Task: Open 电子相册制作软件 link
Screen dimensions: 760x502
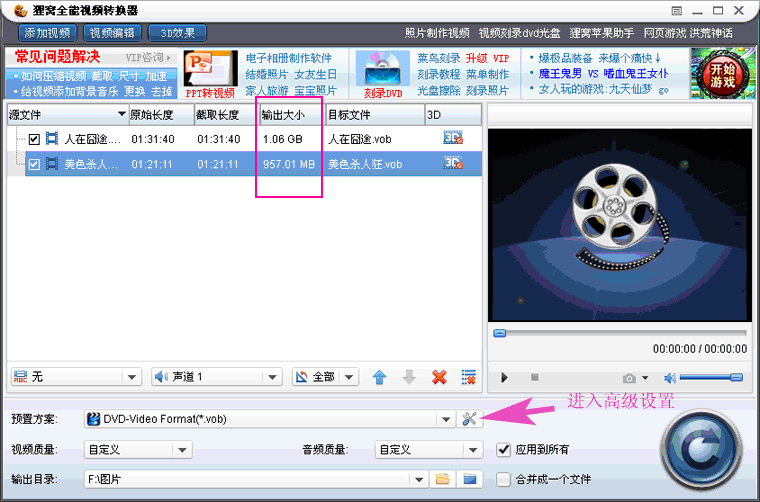Action: [x=288, y=58]
